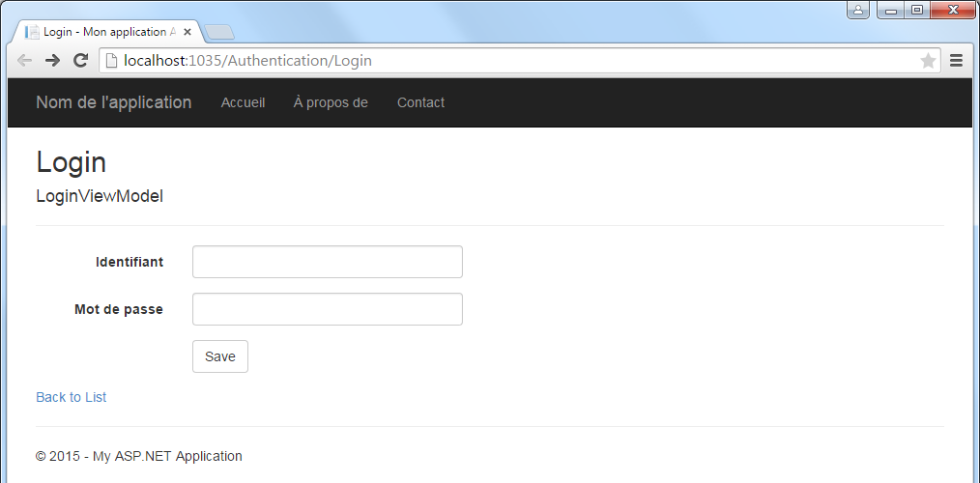Close the Login tab with its X
Screen dimensions: 980x483
(187, 32)
